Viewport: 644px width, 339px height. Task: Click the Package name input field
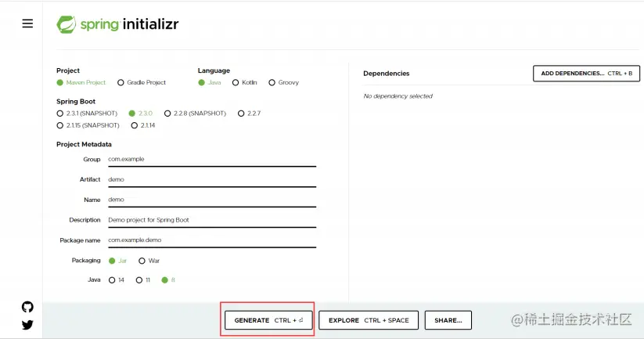212,241
